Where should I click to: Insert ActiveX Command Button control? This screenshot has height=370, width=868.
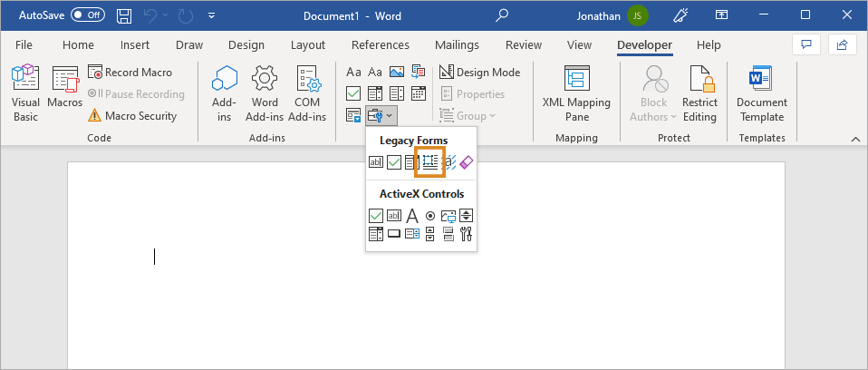coord(394,234)
